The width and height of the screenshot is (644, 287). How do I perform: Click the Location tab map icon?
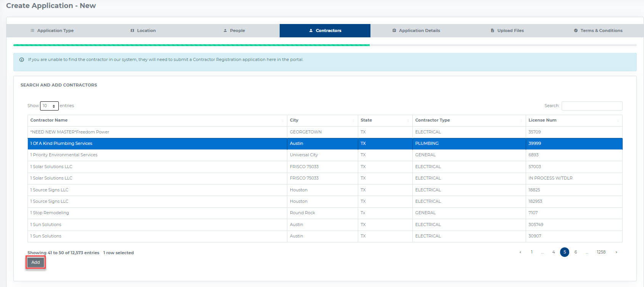[132, 30]
